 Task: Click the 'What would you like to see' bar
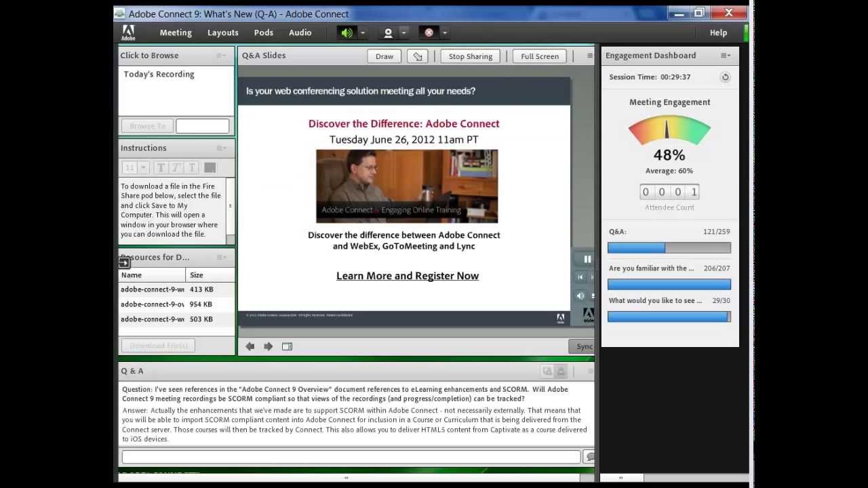(x=669, y=317)
